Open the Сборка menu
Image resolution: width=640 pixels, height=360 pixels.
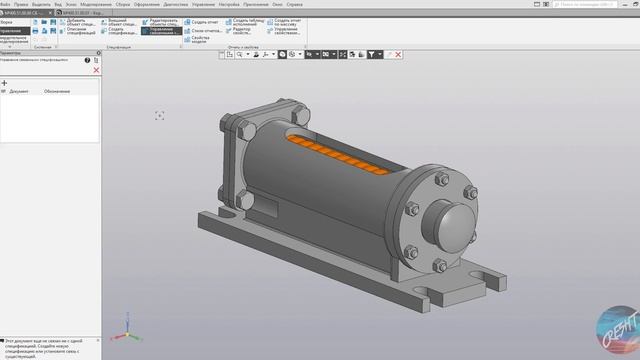pyautogui.click(x=122, y=4)
